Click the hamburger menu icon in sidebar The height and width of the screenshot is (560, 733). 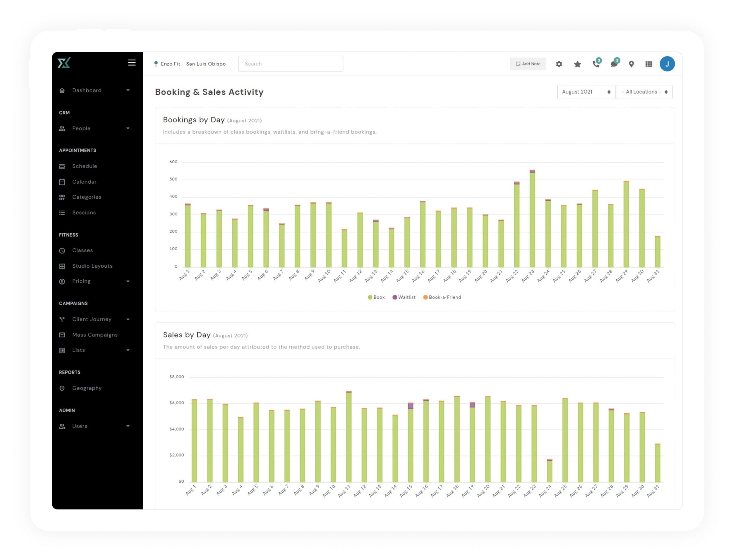pyautogui.click(x=131, y=63)
